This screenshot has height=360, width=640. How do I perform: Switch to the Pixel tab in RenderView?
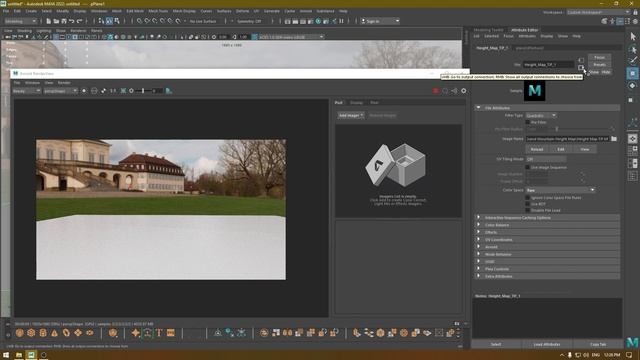(x=374, y=103)
